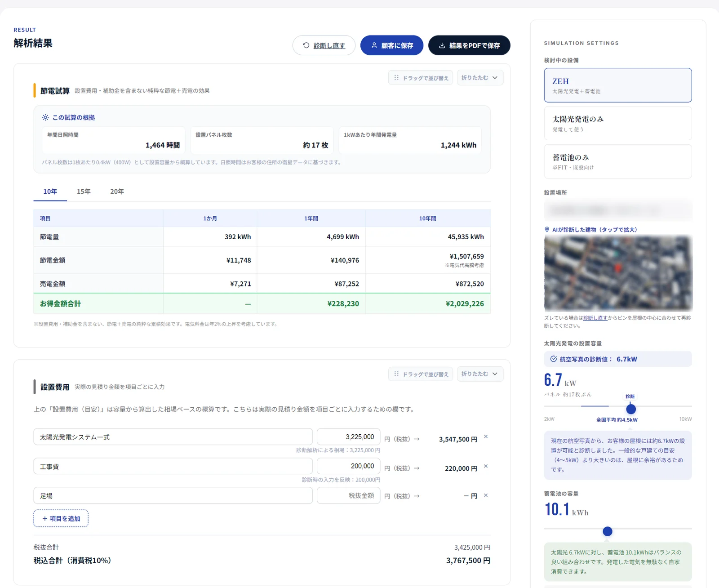Click the redo arrow icon in 診断し直す

pyautogui.click(x=306, y=45)
